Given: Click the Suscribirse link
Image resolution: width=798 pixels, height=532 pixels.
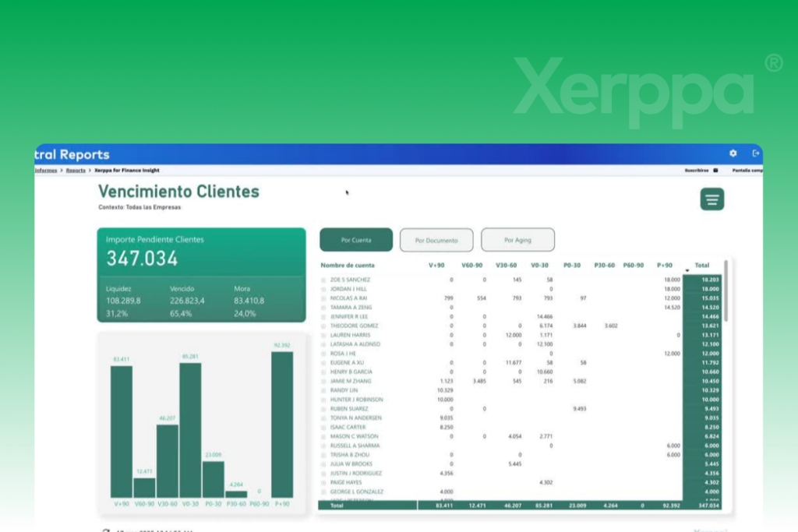Looking at the screenshot, I should tap(696, 171).
